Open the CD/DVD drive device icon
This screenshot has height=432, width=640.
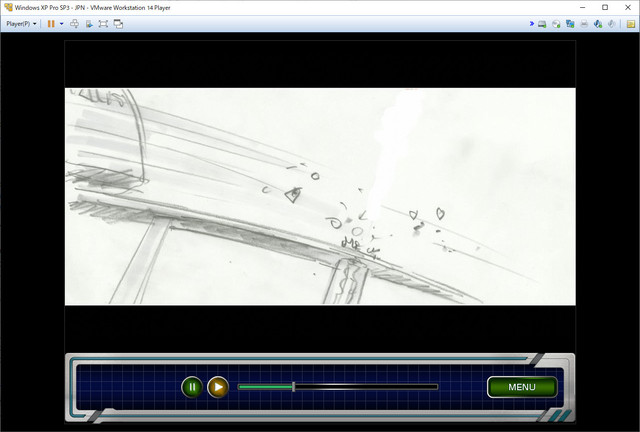pyautogui.click(x=556, y=24)
